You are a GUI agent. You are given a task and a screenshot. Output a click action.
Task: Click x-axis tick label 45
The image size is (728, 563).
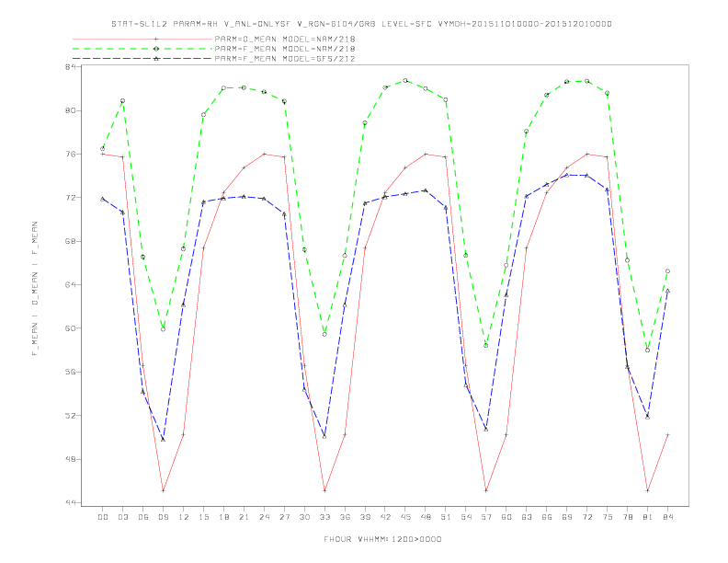point(405,517)
